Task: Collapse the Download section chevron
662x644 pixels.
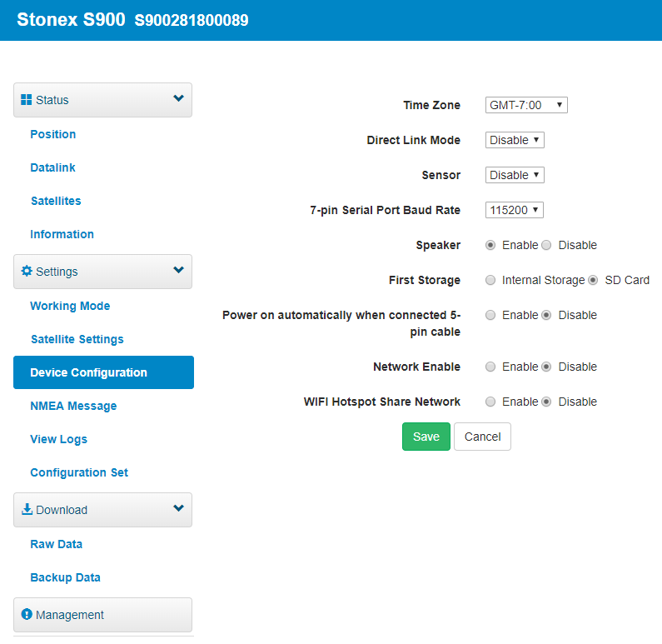Action: [178, 508]
